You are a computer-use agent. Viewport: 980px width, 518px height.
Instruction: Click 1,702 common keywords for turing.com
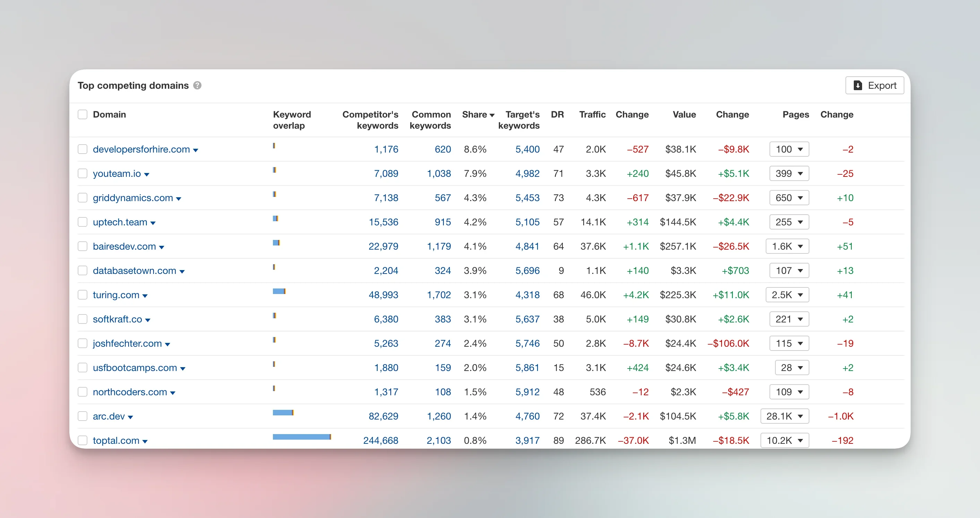439,295
